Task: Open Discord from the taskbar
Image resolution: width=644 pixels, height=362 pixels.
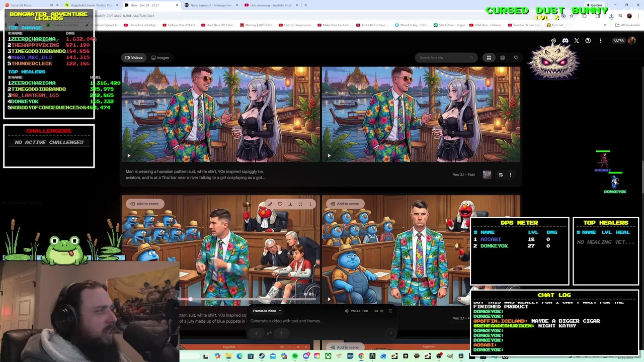Action: tap(306, 356)
